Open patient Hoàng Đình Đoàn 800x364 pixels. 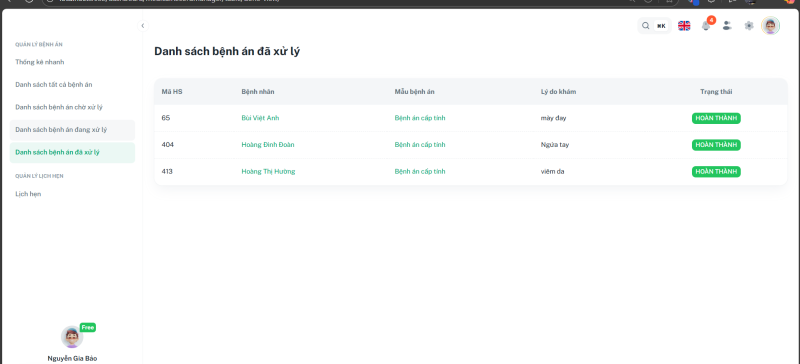click(268, 144)
